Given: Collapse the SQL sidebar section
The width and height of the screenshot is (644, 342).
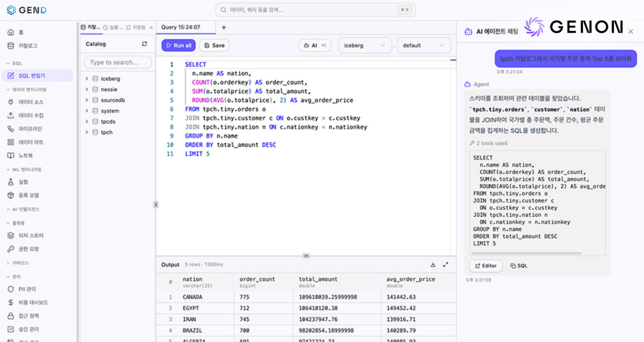Looking at the screenshot, I should 14,63.
